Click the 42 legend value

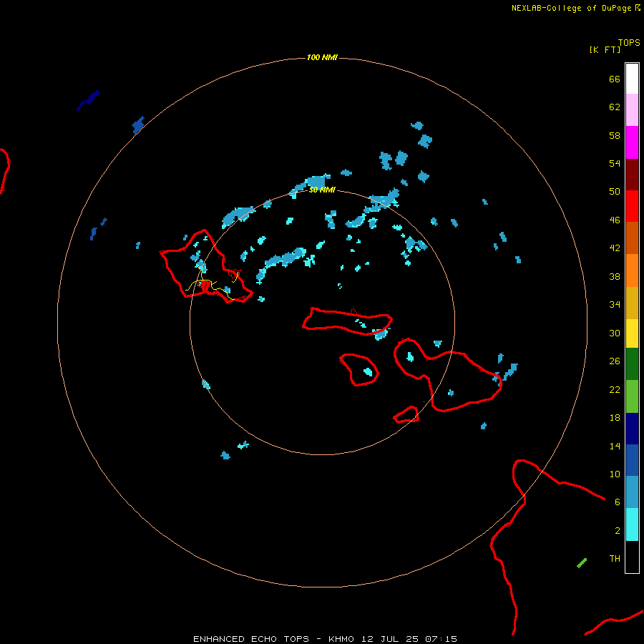pos(615,248)
